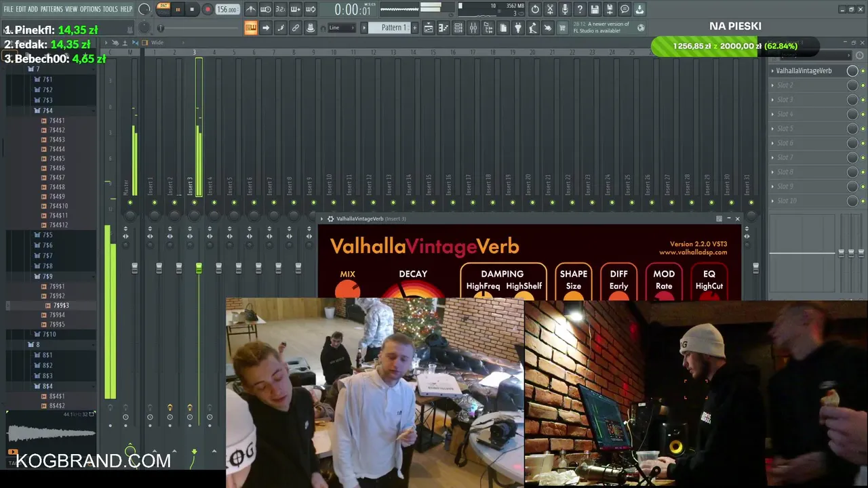The image size is (868, 488).
Task: Save project with floppy disk icon
Action: (x=595, y=9)
